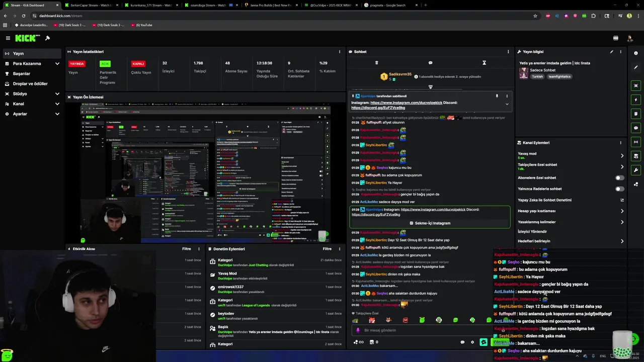
Task: Open Yasaklanmış kelimeler arrow
Action: point(622,222)
